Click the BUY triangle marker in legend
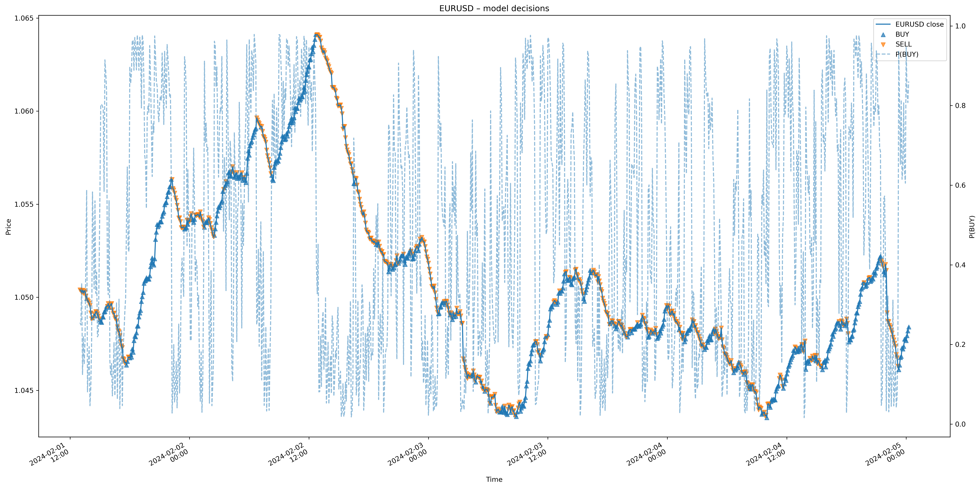Image resolution: width=980 pixels, height=488 pixels. (x=883, y=34)
